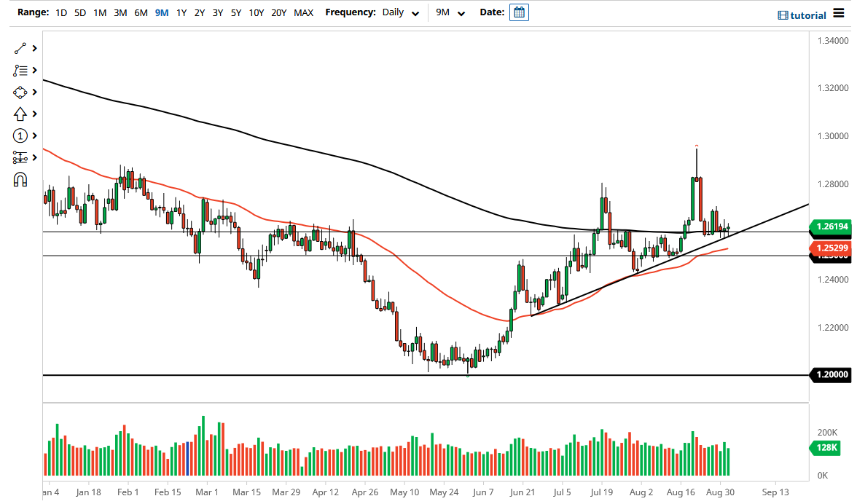Click the green 1.26194 price label

click(831, 228)
